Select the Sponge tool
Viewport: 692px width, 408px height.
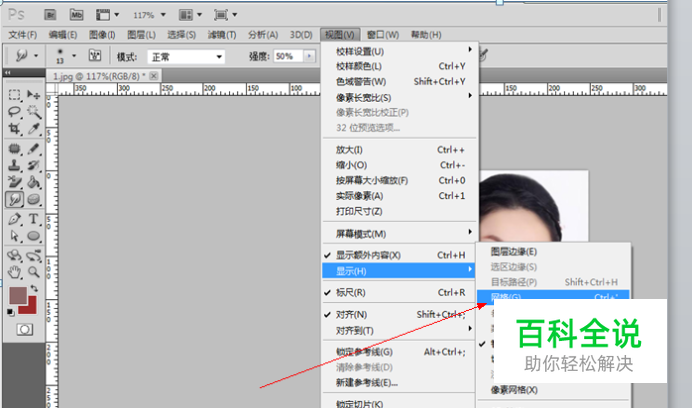[34, 200]
